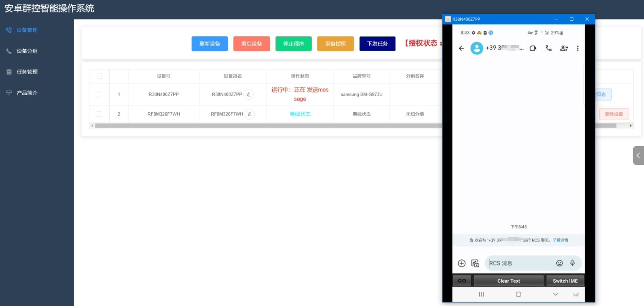Tap the microphone icon for voice input
Viewport: 644px width, 306px height.
pyautogui.click(x=573, y=263)
